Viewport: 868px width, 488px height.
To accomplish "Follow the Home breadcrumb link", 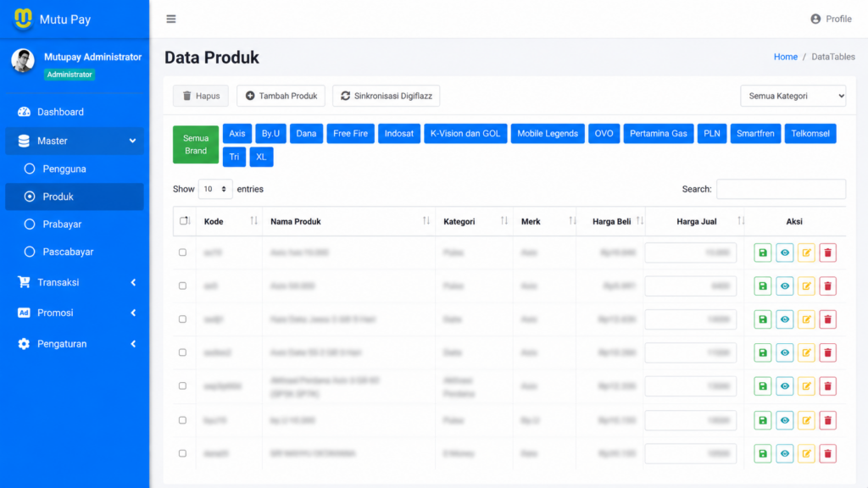I will (786, 57).
